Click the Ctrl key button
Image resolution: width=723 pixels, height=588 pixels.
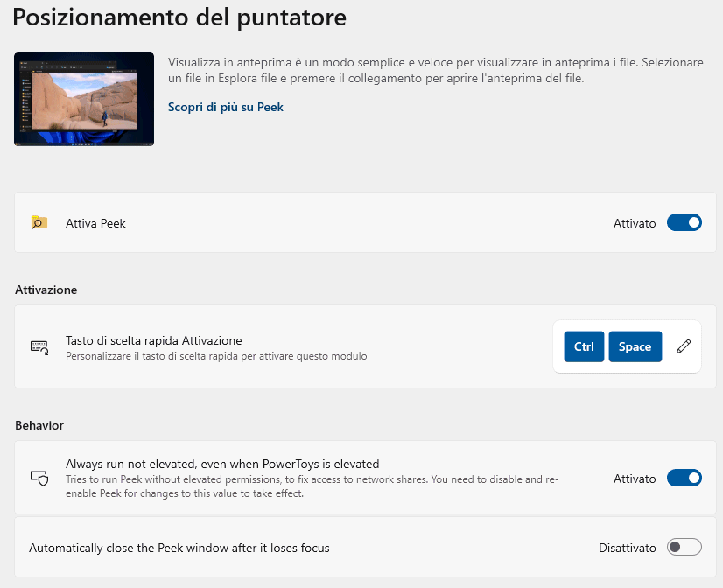coord(584,346)
